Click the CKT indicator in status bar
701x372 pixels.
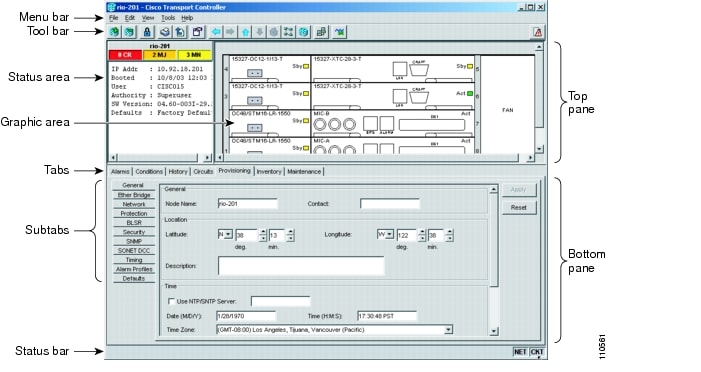coord(536,352)
